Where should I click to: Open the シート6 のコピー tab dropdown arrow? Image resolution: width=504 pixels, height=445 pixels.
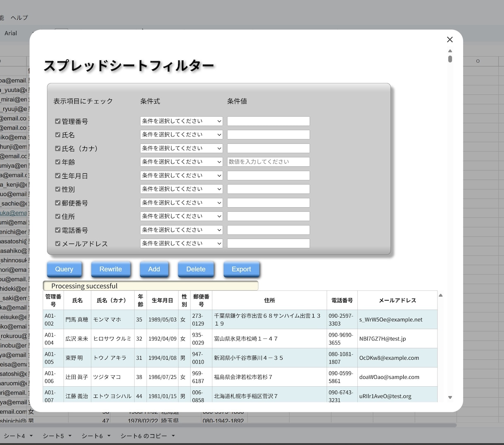pos(173,436)
